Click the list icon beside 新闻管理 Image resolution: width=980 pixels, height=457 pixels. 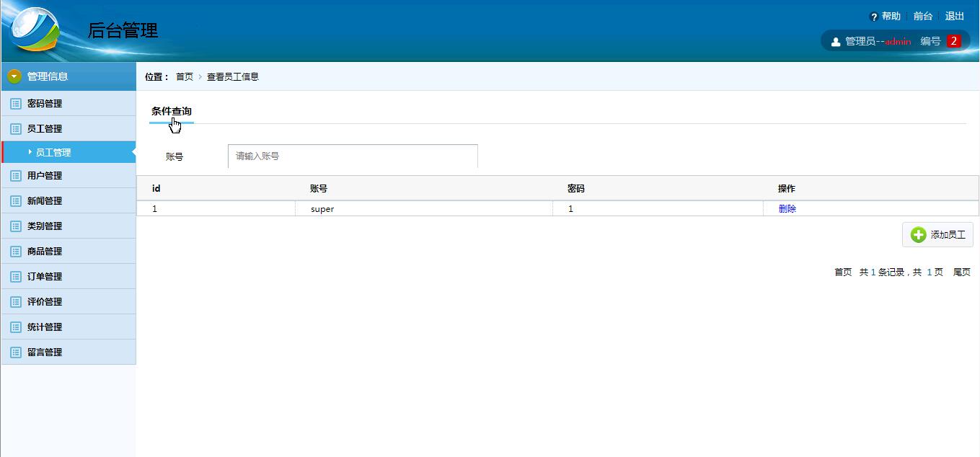[x=16, y=201]
